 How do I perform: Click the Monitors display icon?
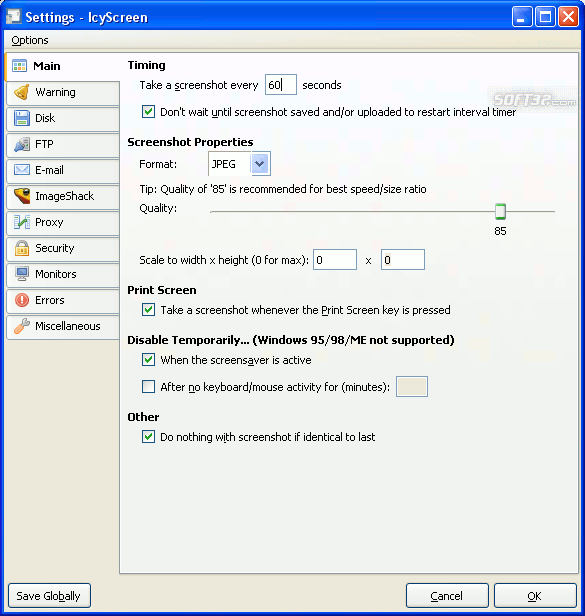[x=22, y=274]
